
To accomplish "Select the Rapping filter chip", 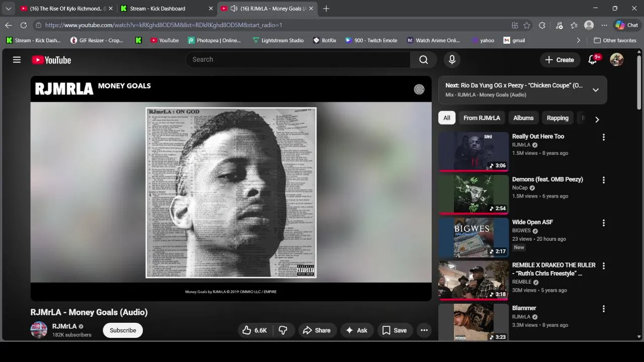I will [557, 118].
